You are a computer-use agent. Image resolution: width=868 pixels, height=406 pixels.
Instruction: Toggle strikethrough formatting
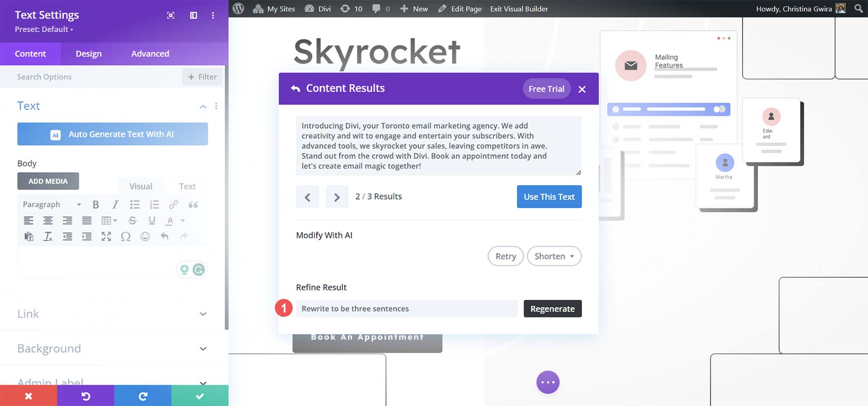133,220
